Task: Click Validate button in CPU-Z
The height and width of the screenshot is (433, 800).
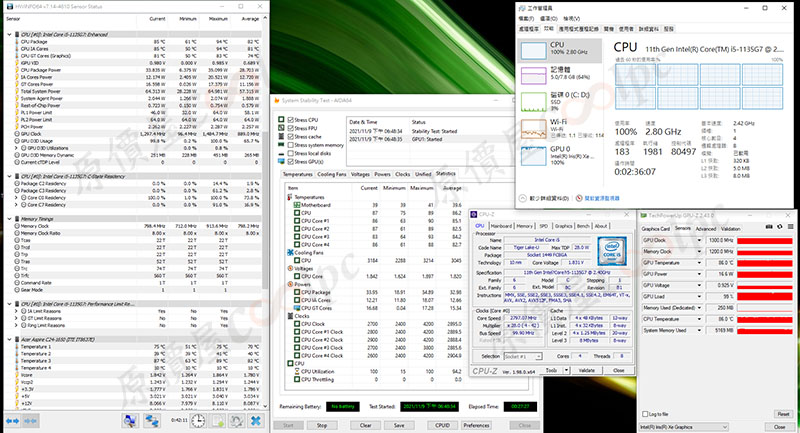Action: [x=587, y=370]
